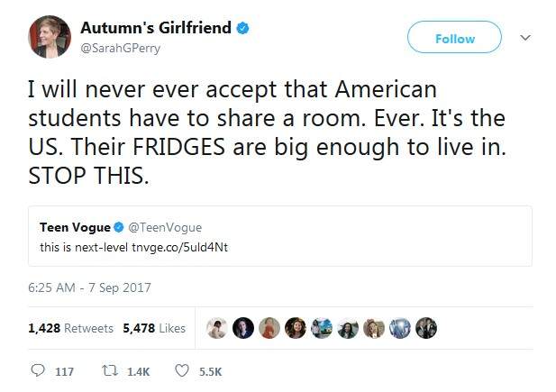This screenshot has width=556, height=392.
Task: Click the reply speech bubble icon
Action: [x=38, y=370]
